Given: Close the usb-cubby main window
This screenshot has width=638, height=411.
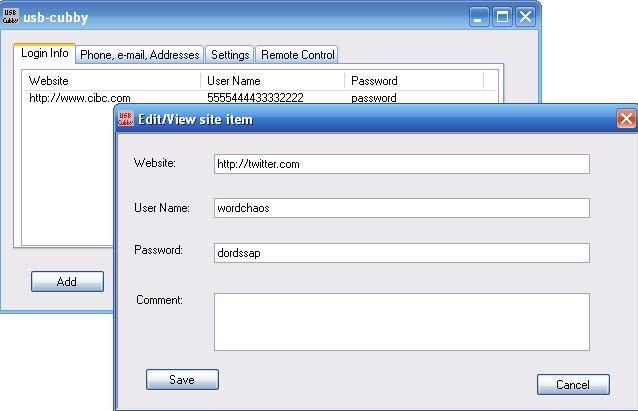Looking at the screenshot, I should coord(524,16).
